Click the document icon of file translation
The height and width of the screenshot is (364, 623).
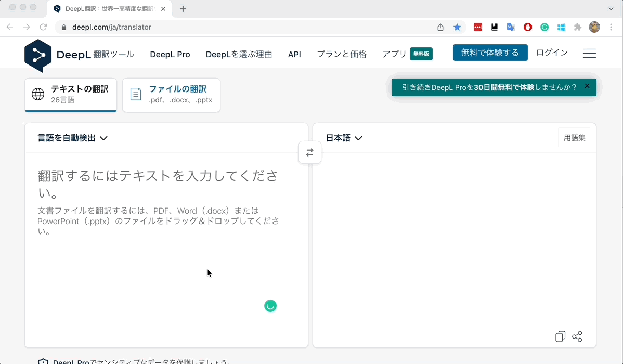tap(136, 94)
